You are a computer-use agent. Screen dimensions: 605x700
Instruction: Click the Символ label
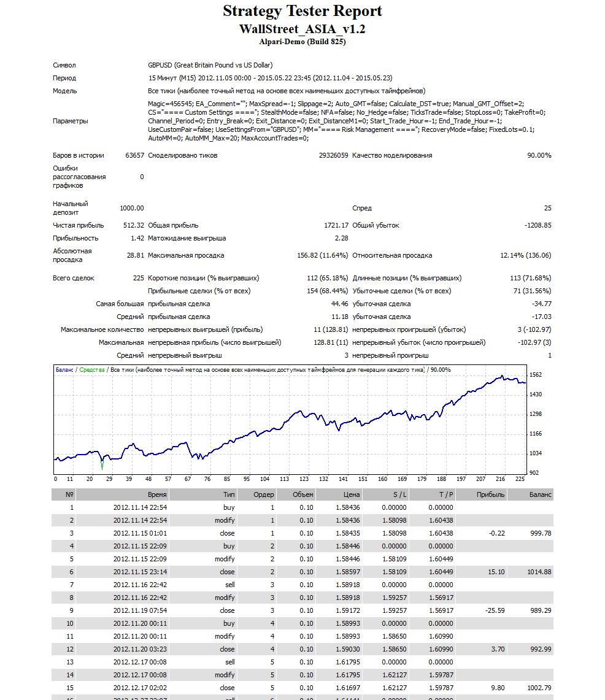(64, 65)
